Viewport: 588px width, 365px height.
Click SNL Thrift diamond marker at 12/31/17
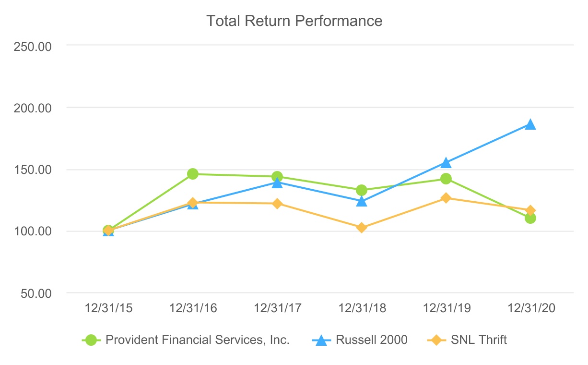point(277,204)
